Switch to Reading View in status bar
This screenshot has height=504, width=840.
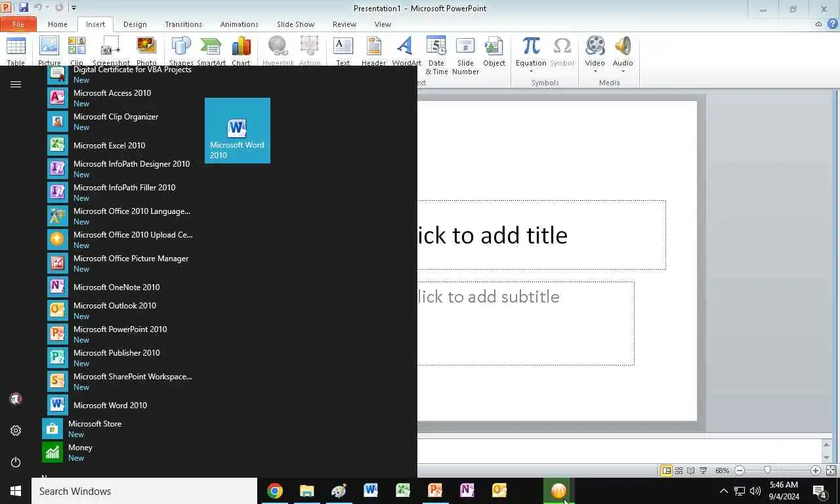(691, 471)
